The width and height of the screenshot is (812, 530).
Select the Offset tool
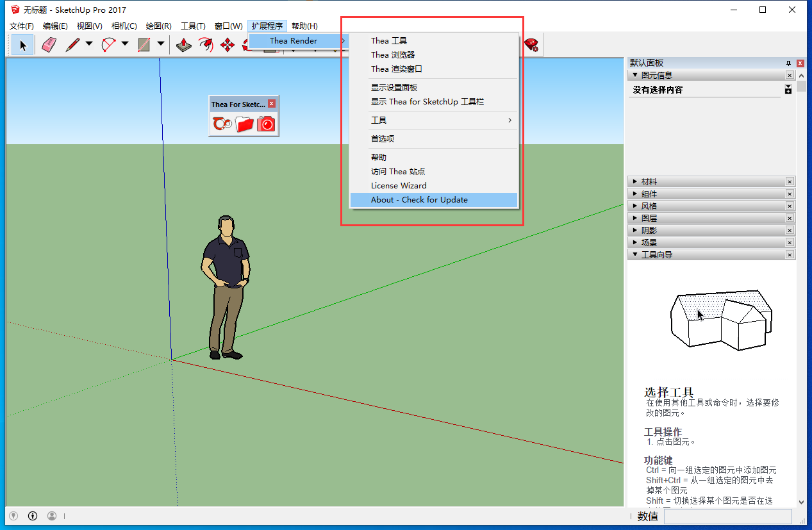pos(206,45)
